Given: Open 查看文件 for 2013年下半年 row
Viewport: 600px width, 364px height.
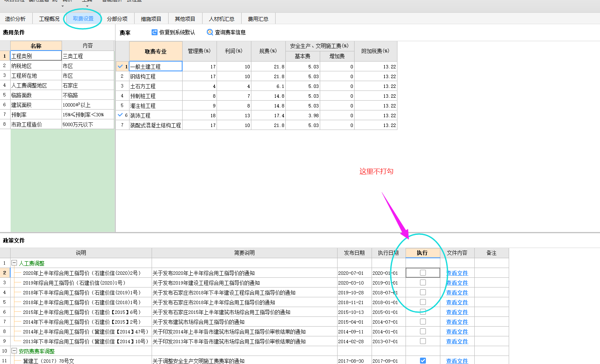Looking at the screenshot, I should click(x=457, y=341).
